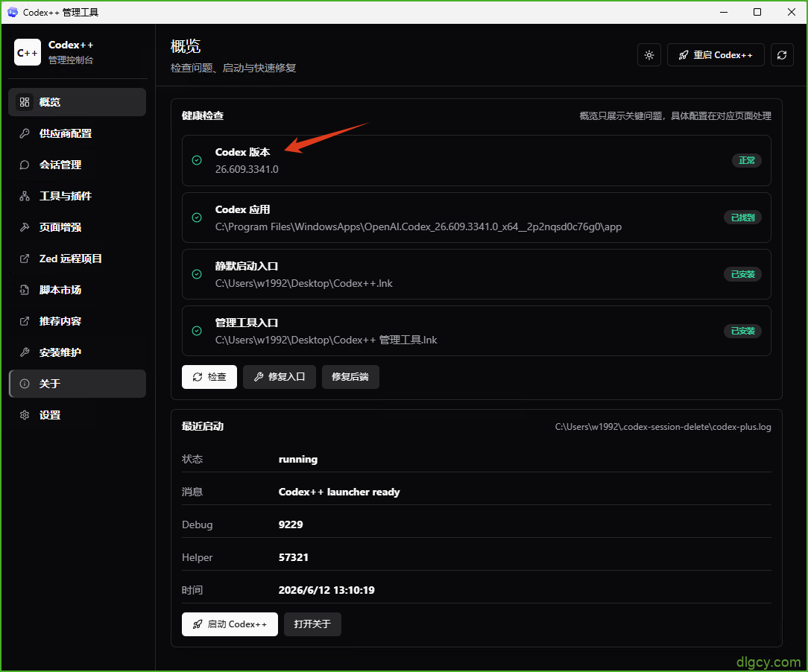
Task: Click the codex-plus.log file path
Action: point(663,427)
